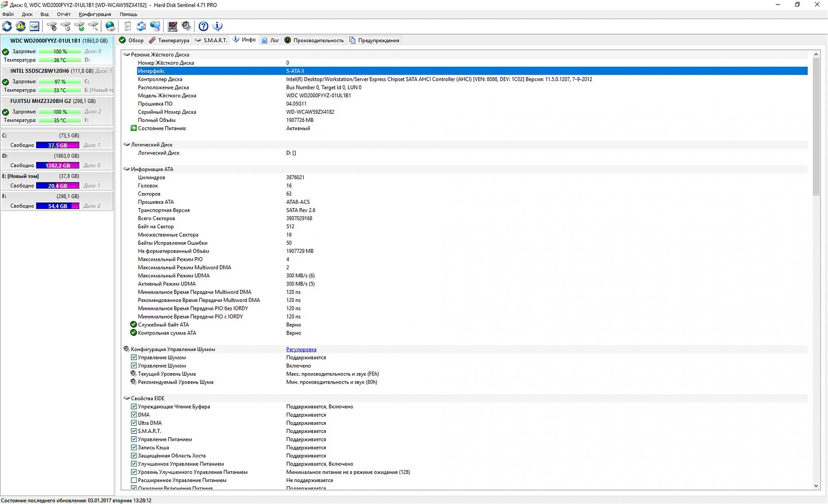828x504 pixels.
Task: Click the globe with disk toolbar icon
Action: pos(110,26)
